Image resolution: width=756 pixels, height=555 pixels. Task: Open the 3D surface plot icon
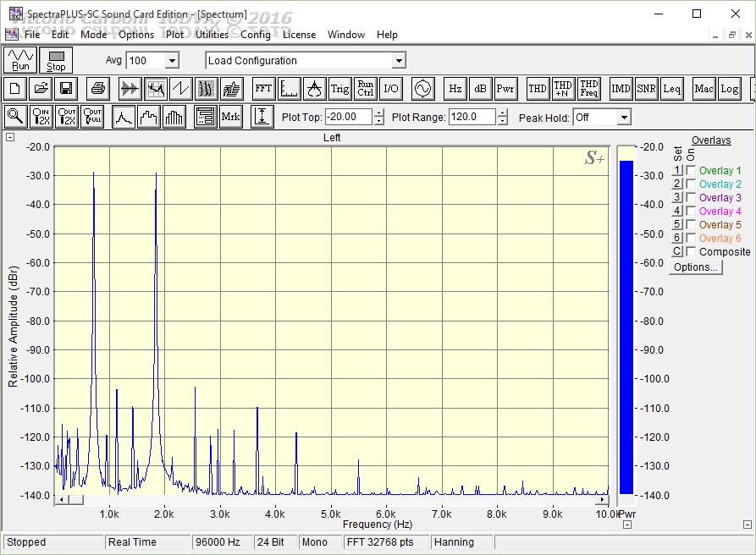pyautogui.click(x=232, y=89)
